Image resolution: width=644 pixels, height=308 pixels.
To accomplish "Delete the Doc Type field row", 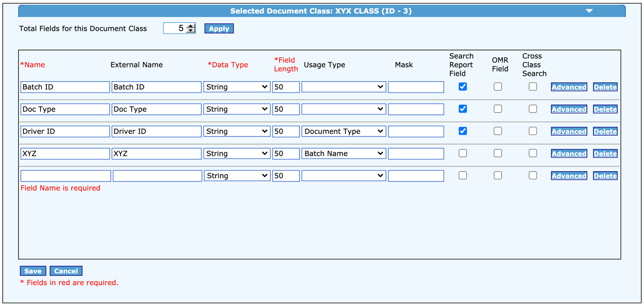I will tap(605, 109).
